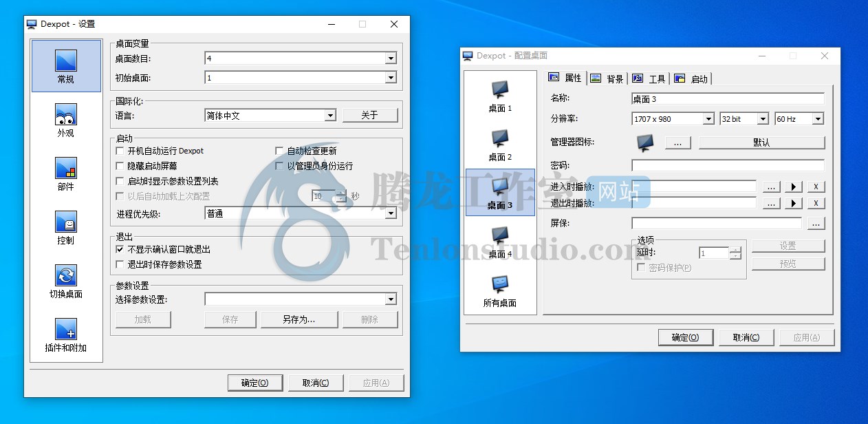
Task: Open the 32 bit color depth dropdown
Action: tap(762, 119)
